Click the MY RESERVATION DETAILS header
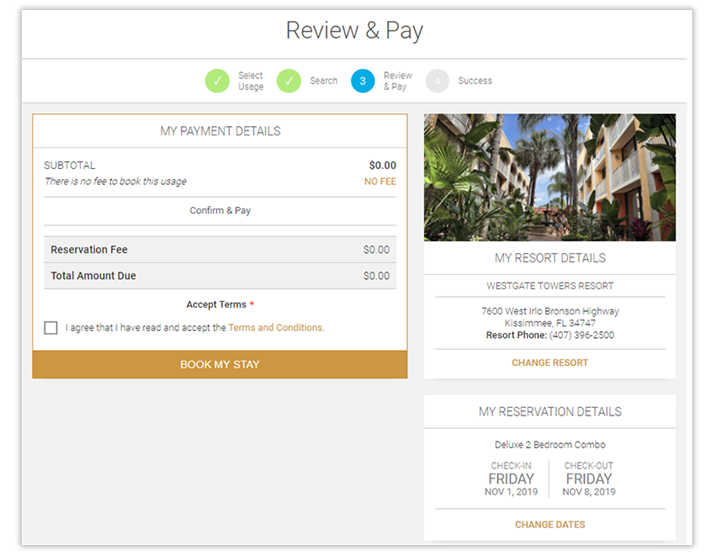This screenshot has height=555, width=714. pos(550,412)
